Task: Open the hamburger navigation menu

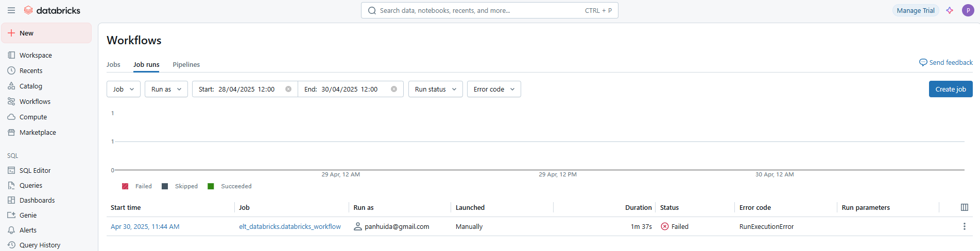Action: (11, 10)
